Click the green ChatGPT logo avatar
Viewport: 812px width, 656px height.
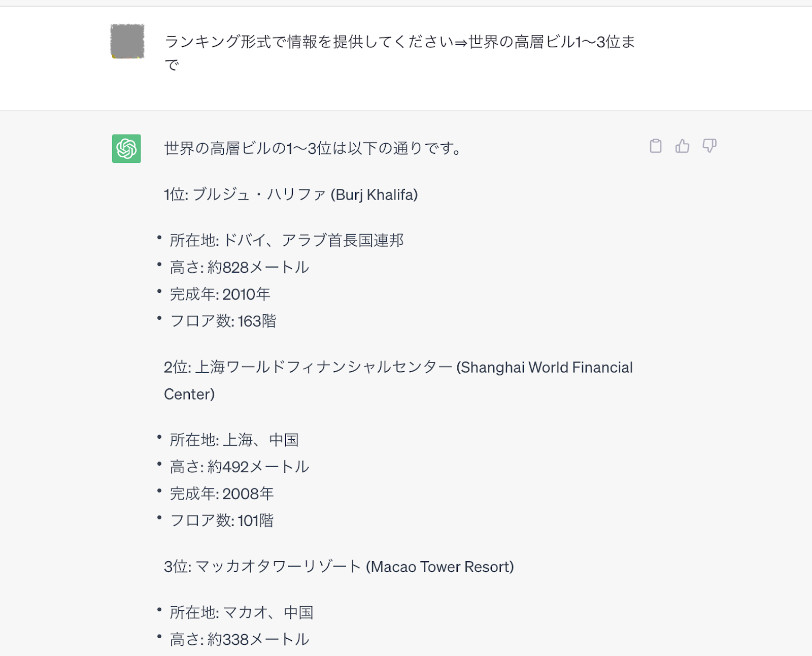tap(126, 149)
